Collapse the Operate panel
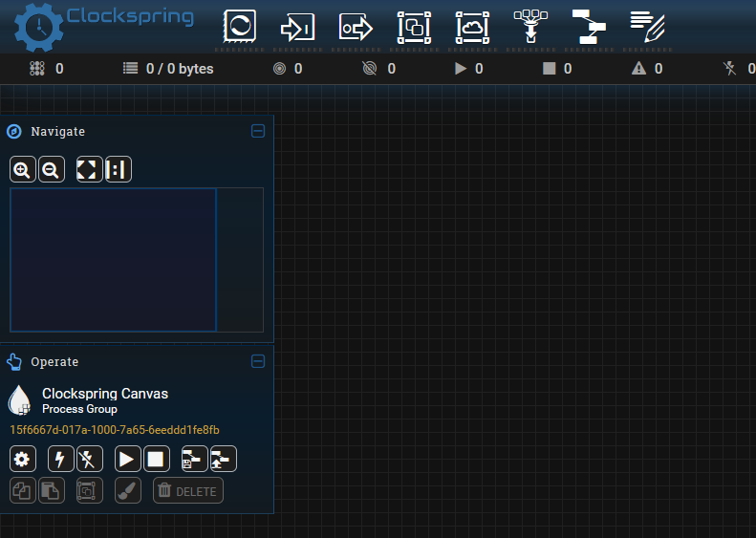The height and width of the screenshot is (538, 756). click(x=257, y=361)
